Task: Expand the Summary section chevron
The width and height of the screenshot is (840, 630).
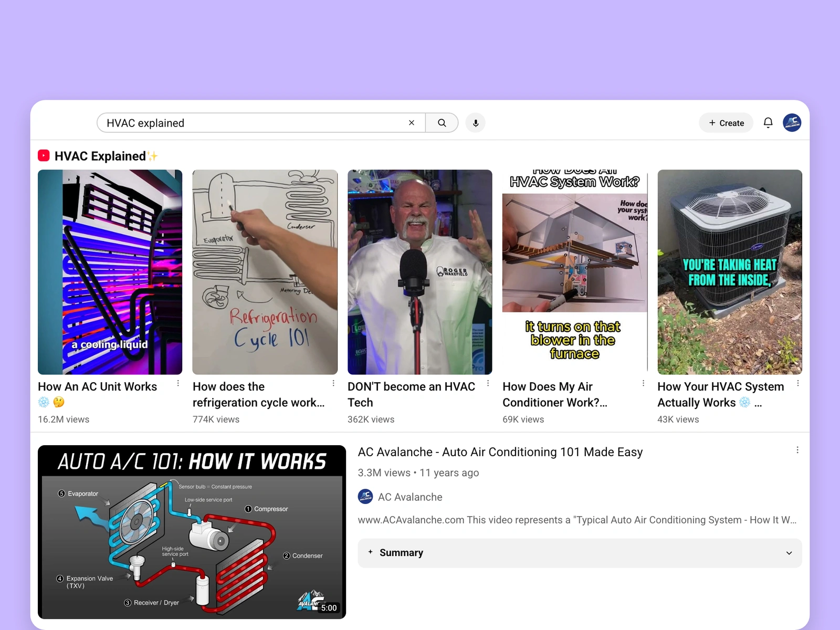Action: pyautogui.click(x=789, y=553)
